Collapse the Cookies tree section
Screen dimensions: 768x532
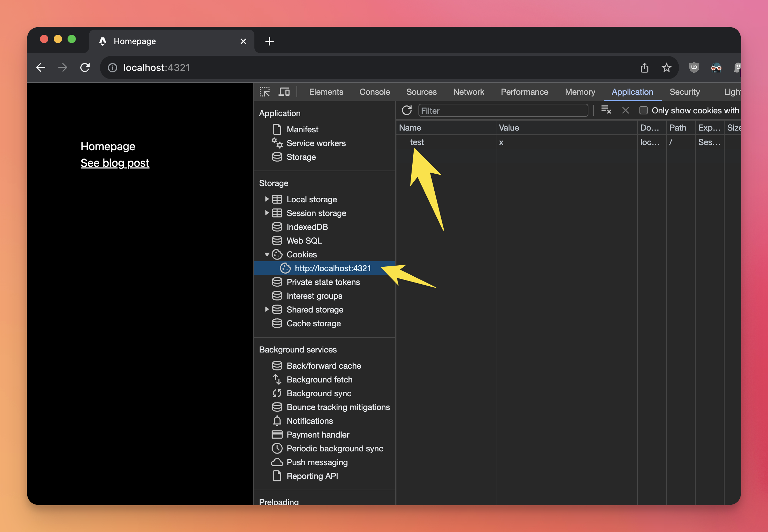click(x=267, y=255)
